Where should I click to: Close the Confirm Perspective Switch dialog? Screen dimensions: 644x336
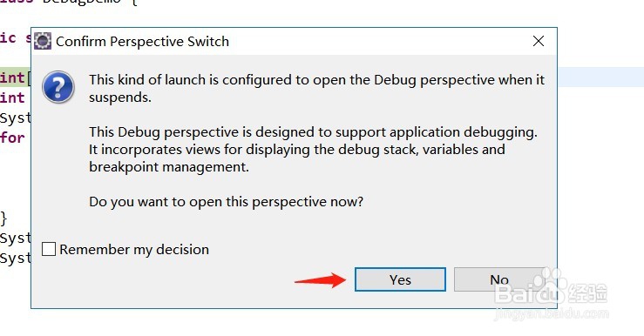(538, 41)
